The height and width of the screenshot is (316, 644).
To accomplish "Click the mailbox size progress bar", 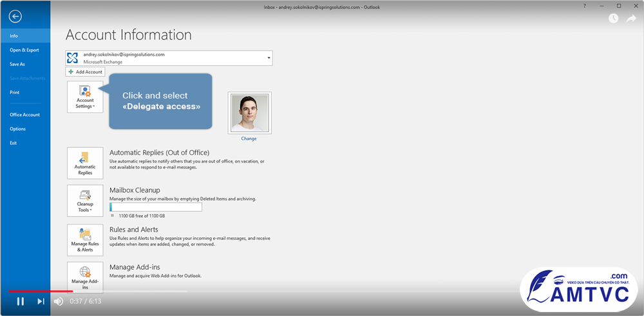I will tap(156, 207).
